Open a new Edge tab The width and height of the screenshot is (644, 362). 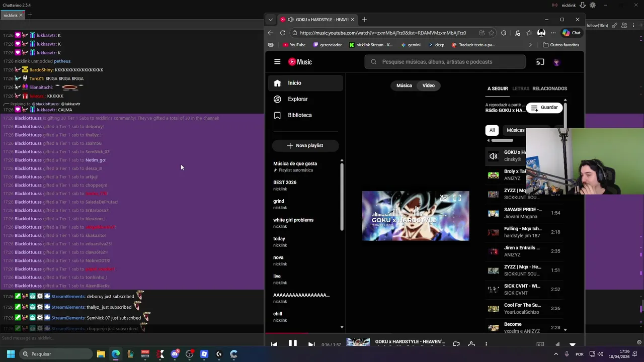[x=364, y=20]
